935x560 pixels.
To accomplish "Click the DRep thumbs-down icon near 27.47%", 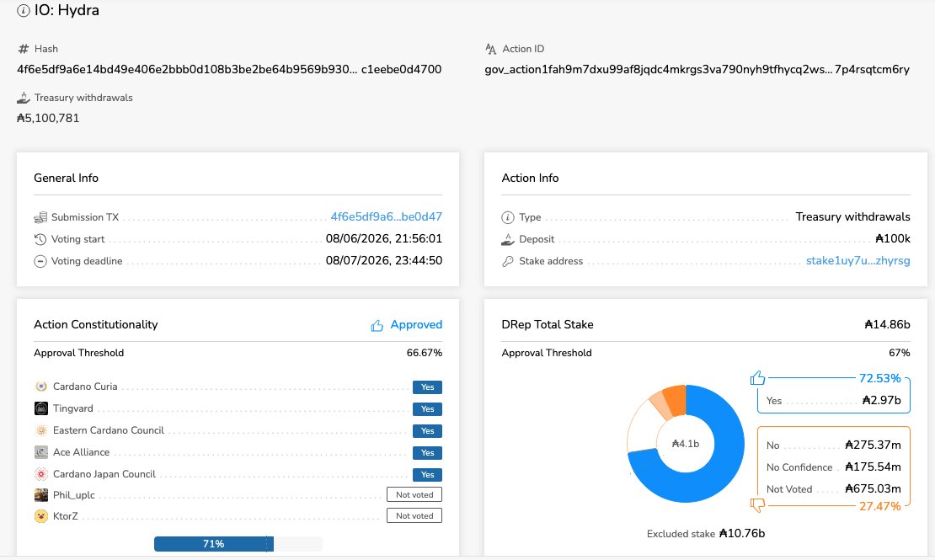I will pyautogui.click(x=757, y=506).
